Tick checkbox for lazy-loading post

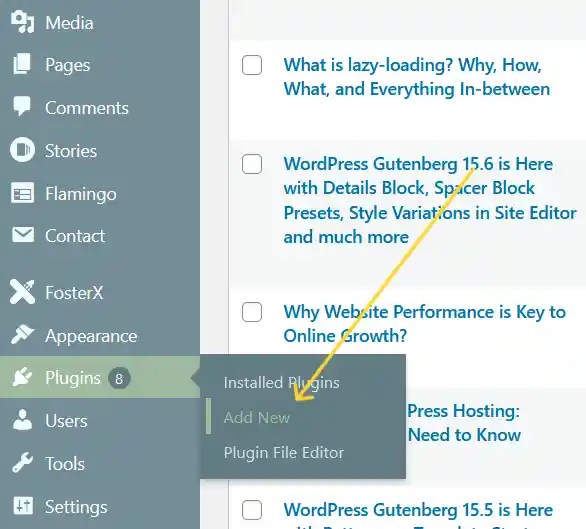point(252,65)
